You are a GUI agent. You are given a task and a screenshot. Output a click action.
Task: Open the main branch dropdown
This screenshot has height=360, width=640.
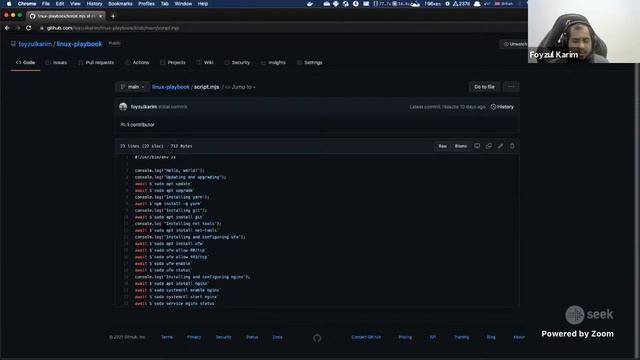(132, 87)
